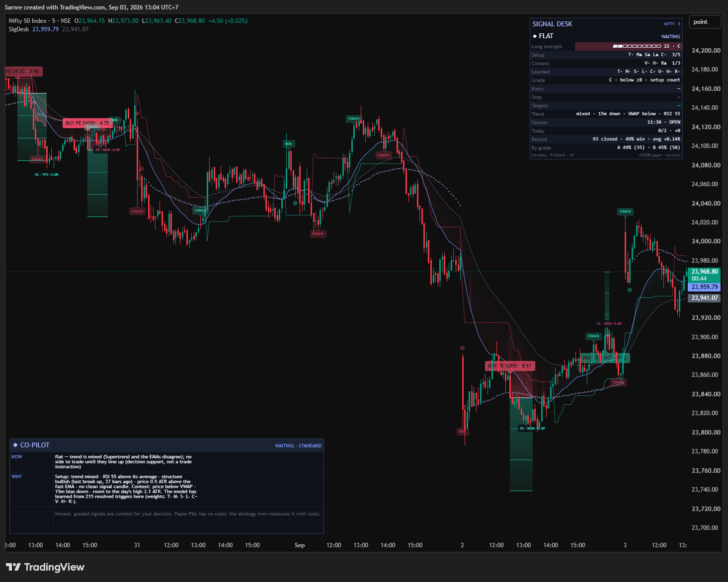
Task: Click the current price label 23,968.80
Action: point(705,272)
